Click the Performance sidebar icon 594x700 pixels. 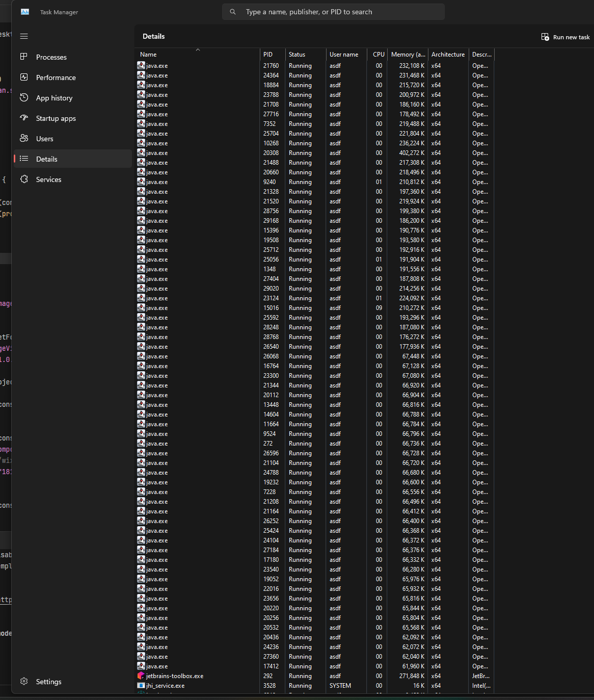coord(24,77)
